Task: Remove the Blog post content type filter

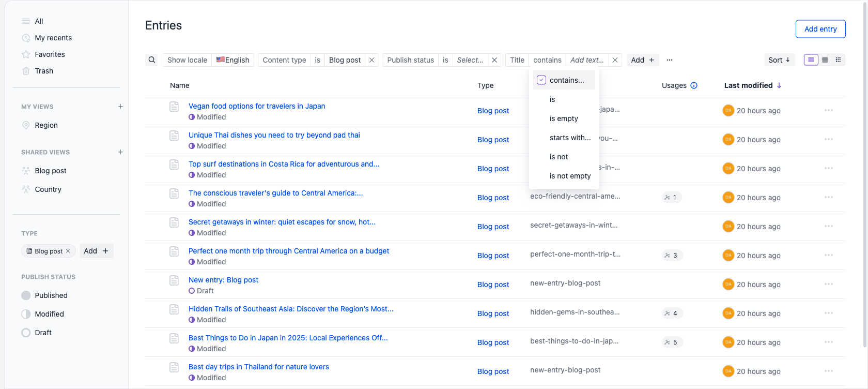Action: (371, 60)
